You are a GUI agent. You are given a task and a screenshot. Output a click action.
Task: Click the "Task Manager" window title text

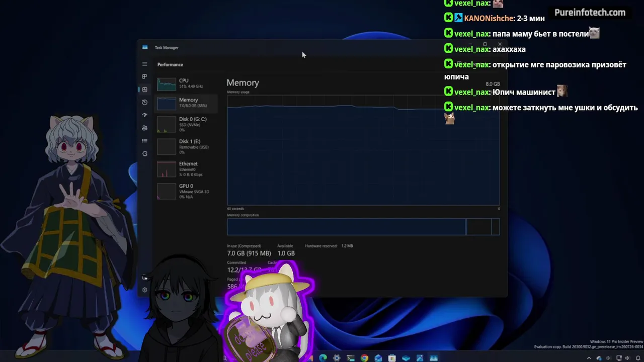click(167, 48)
